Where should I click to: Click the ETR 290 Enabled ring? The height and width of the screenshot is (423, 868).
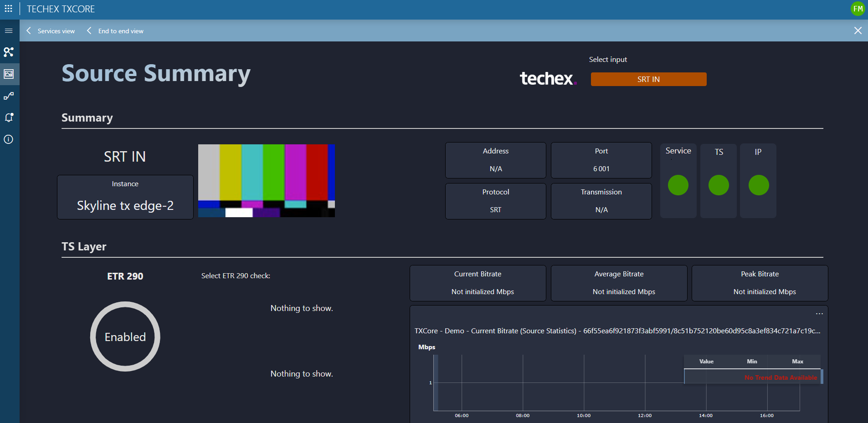pyautogui.click(x=125, y=336)
